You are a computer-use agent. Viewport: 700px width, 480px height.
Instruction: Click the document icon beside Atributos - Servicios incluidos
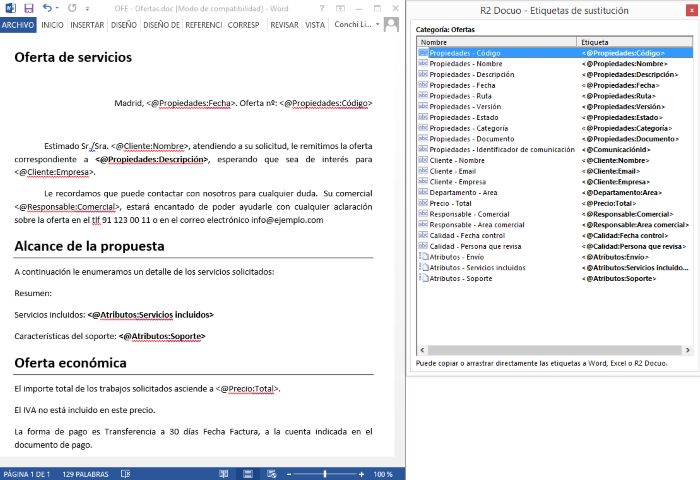(423, 267)
